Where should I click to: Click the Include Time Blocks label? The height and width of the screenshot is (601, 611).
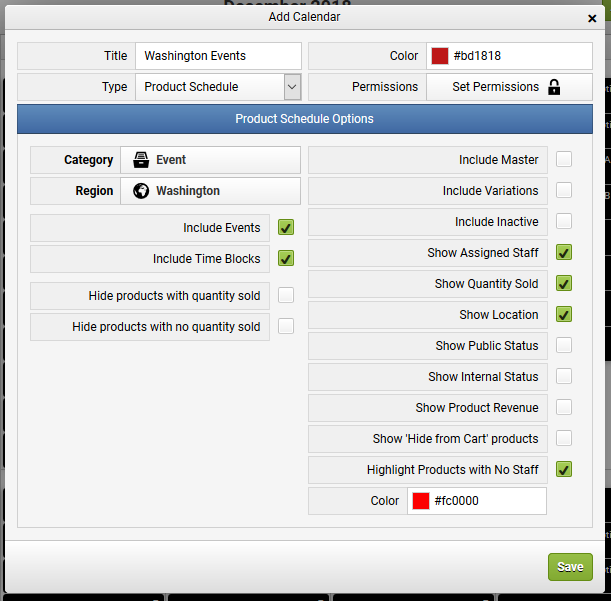207,259
